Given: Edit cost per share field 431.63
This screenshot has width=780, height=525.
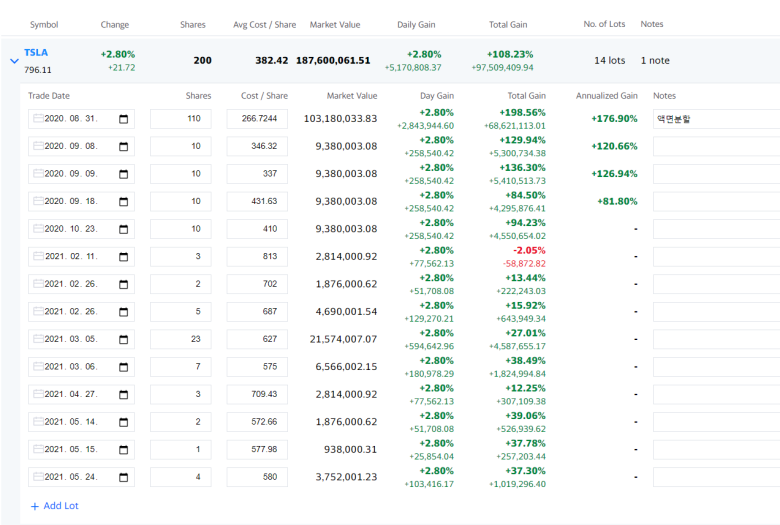Looking at the screenshot, I should point(257,202).
